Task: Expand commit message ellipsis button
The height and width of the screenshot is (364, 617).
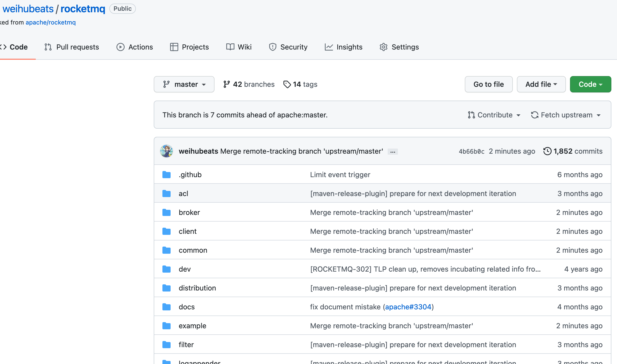Action: (393, 152)
